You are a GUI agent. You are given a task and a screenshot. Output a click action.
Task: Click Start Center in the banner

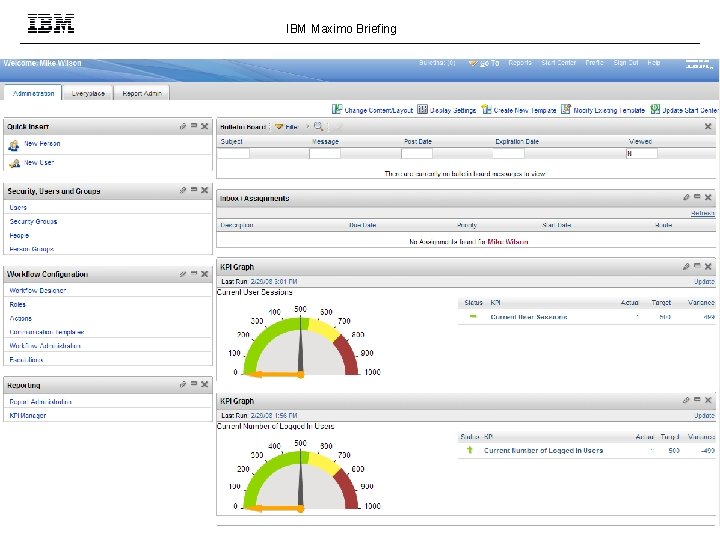click(558, 63)
